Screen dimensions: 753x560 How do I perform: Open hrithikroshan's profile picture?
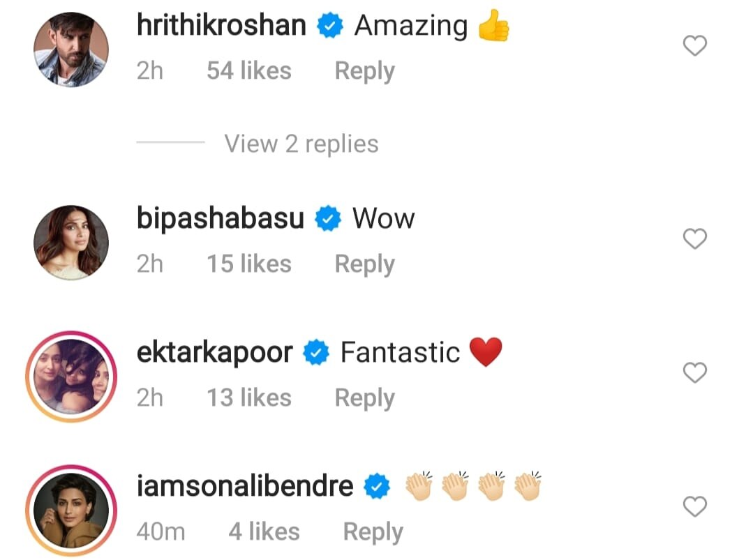coord(71,50)
